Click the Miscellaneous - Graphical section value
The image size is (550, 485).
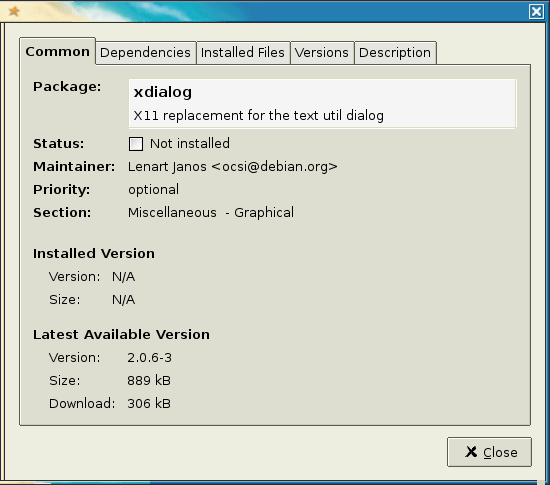click(x=211, y=213)
